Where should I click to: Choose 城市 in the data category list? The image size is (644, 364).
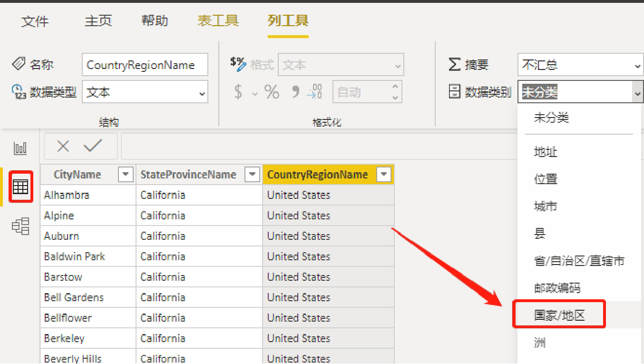click(x=545, y=207)
